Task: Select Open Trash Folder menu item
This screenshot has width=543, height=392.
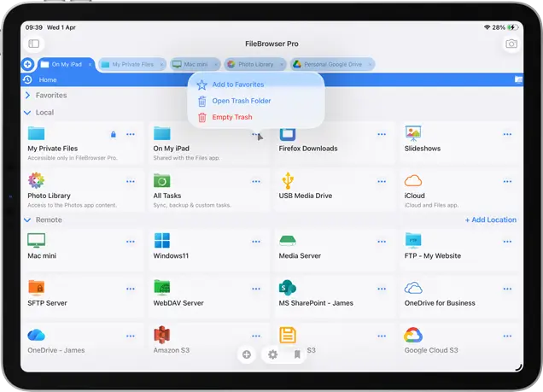Action: click(x=256, y=101)
